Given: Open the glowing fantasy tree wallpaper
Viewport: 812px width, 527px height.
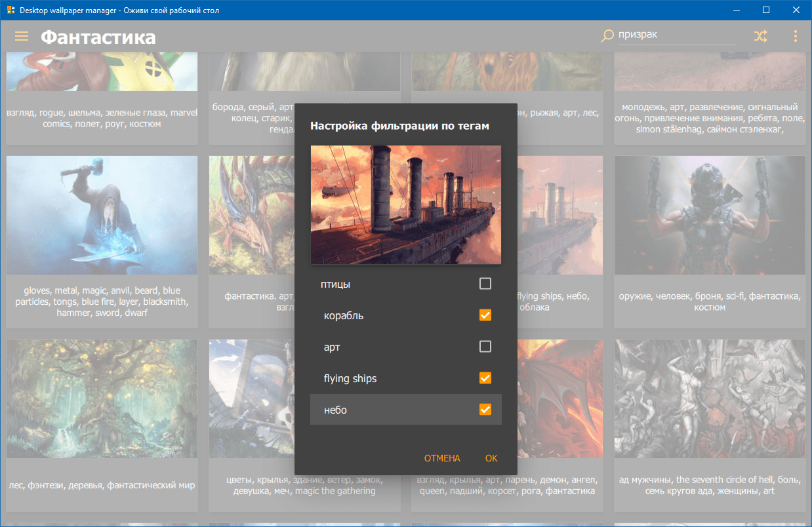Looking at the screenshot, I should [x=102, y=399].
